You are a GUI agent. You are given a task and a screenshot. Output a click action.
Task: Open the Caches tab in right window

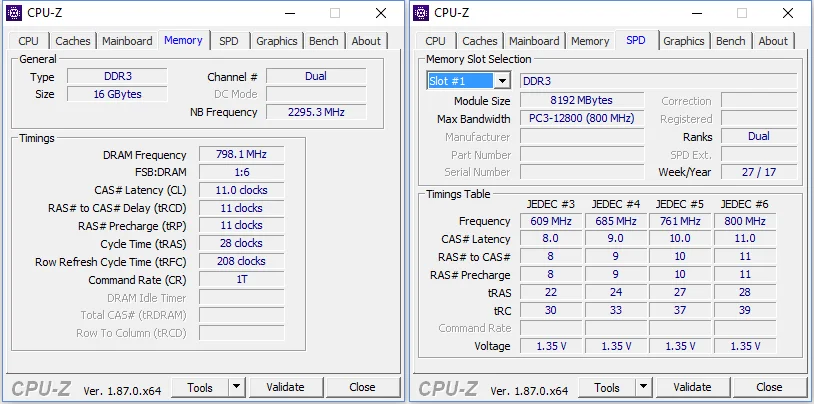coord(480,41)
